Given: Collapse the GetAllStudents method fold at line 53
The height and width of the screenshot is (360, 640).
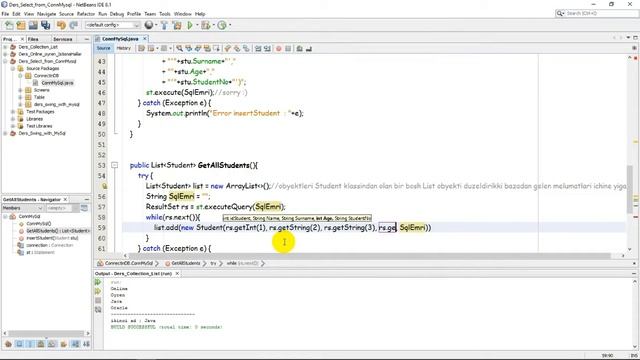Looking at the screenshot, I should click(x=115, y=165).
